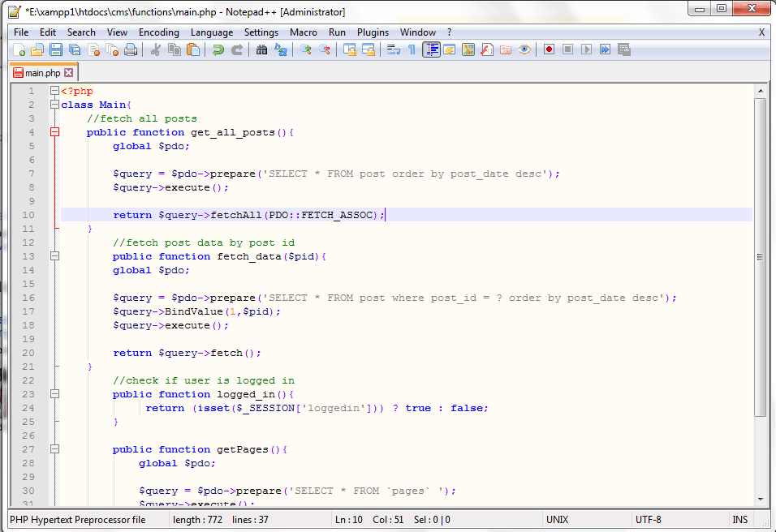Stop macro recording square button

click(567, 49)
